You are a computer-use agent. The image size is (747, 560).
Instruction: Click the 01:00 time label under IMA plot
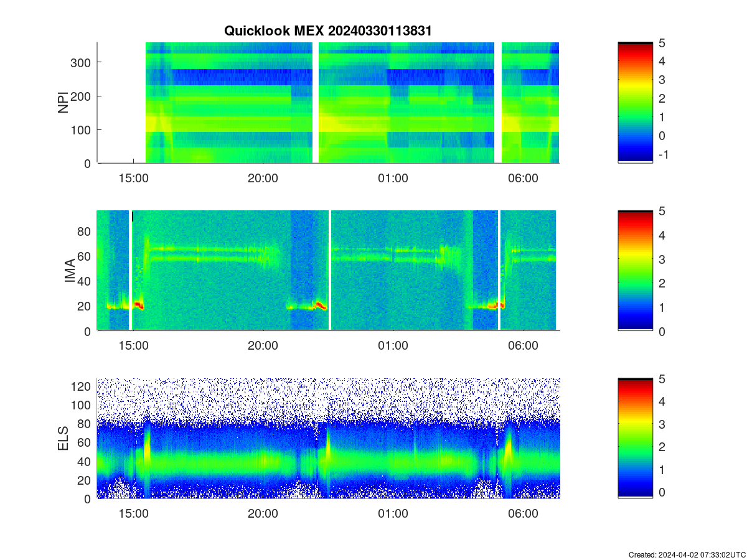click(393, 346)
